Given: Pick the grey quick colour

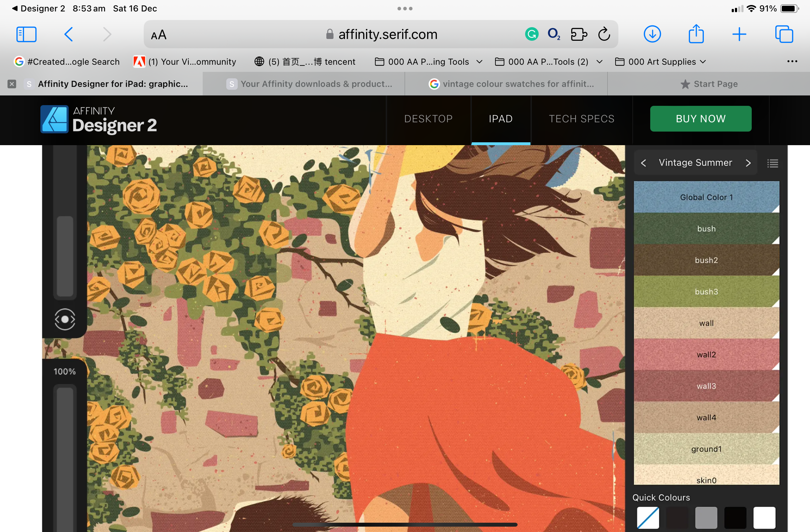Looking at the screenshot, I should click(x=706, y=518).
